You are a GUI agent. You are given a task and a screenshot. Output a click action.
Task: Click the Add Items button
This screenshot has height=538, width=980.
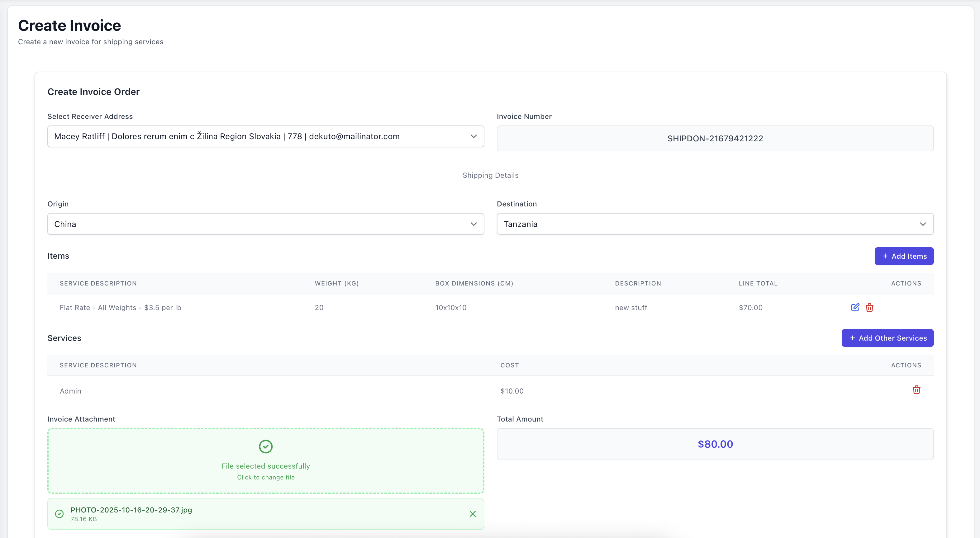904,256
